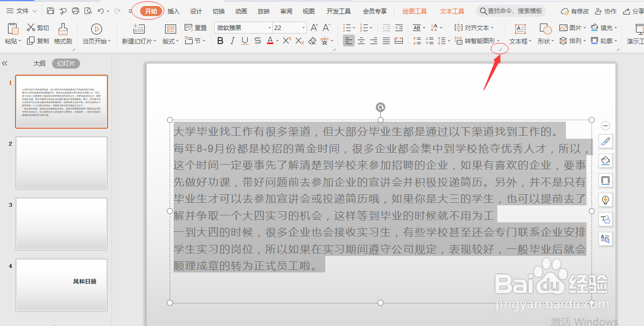Toggle left text alignment

pyautogui.click(x=349, y=41)
